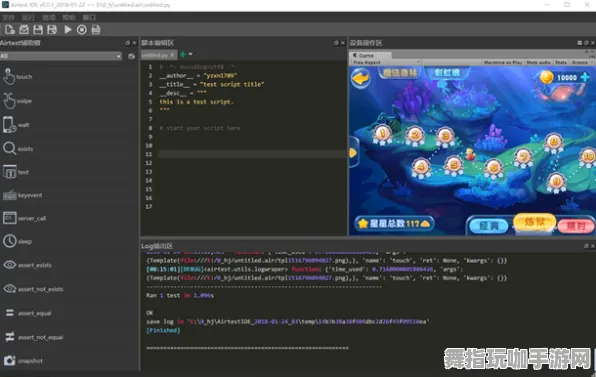This screenshot has width=596, height=377.
Task: Click the "Ran 1 test in 1.096s" log line
Action: 180,295
